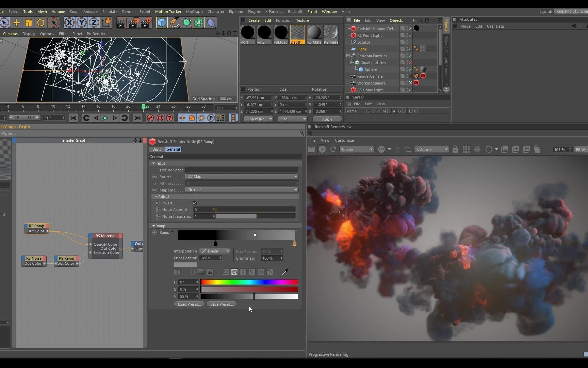Screen dimensions: 588x368
Task: Click the crop region icon in RenderView
Action: (x=408, y=149)
